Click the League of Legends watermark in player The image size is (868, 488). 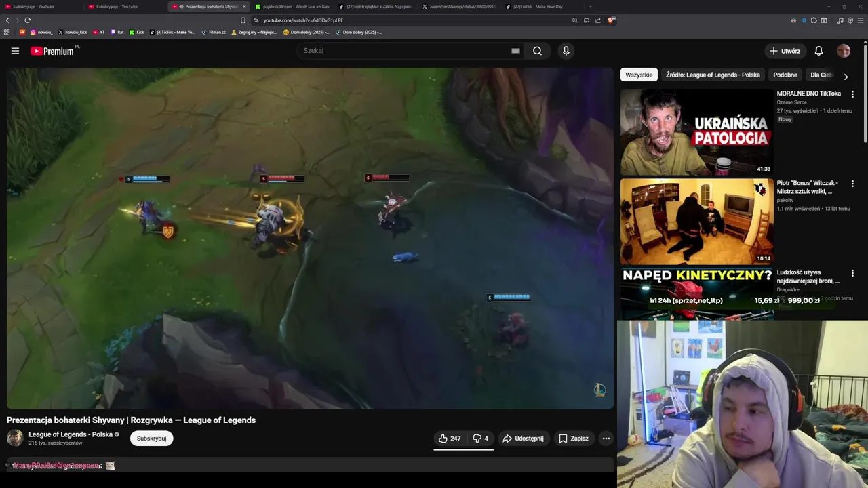pyautogui.click(x=599, y=390)
